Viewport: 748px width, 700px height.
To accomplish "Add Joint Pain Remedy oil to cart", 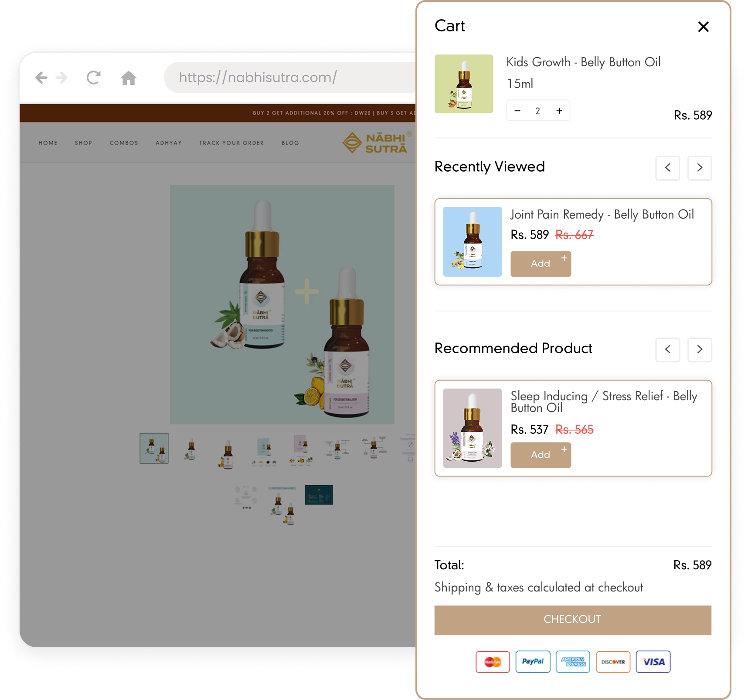I will pos(541,264).
